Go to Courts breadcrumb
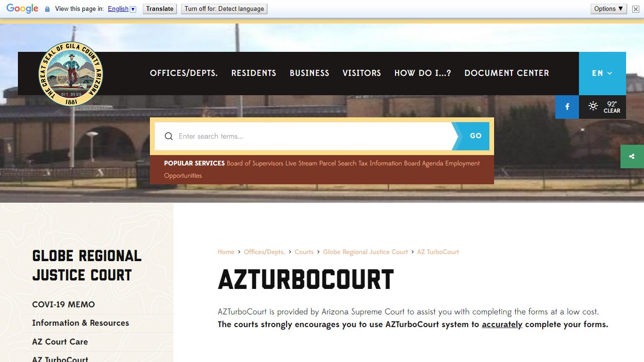The width and height of the screenshot is (644, 362). pos(304,252)
